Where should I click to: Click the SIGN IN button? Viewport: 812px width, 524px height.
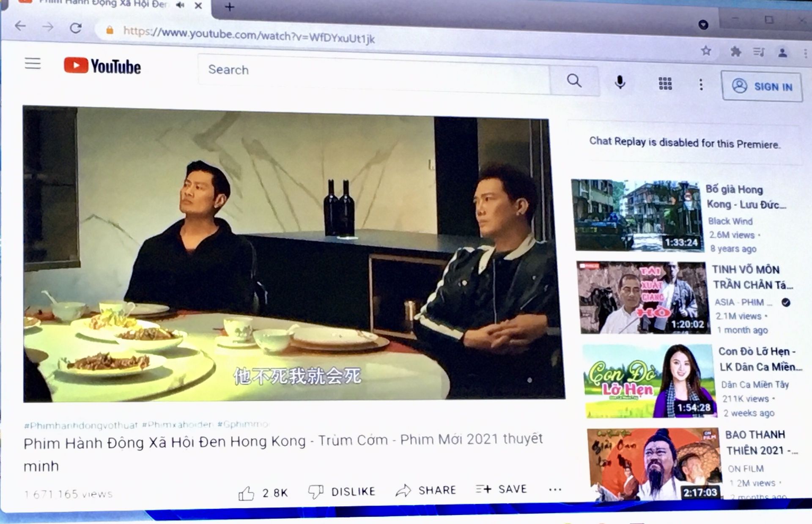(762, 87)
